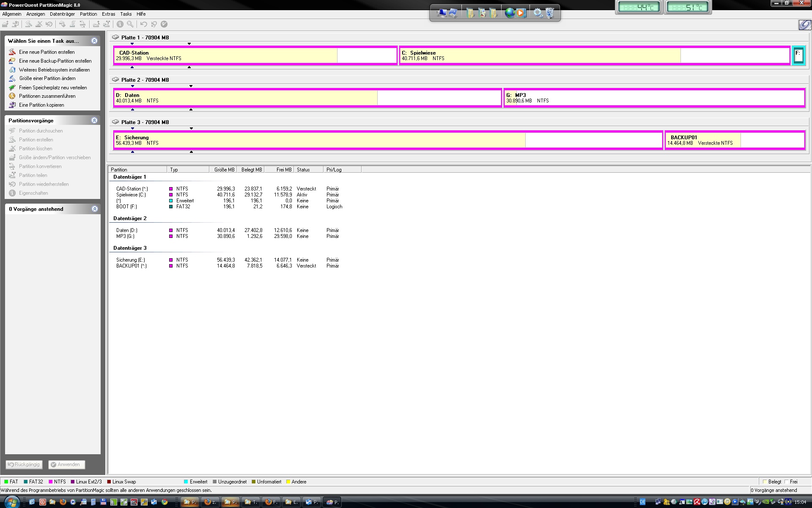Launch Firefox from the quick launch bar
The width and height of the screenshot is (812, 508).
point(63,502)
